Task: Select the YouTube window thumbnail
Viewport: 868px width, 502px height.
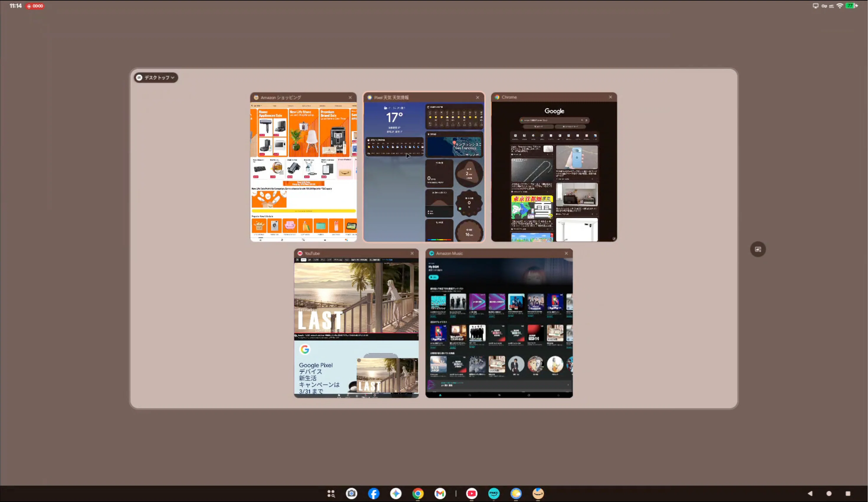Action: click(356, 328)
